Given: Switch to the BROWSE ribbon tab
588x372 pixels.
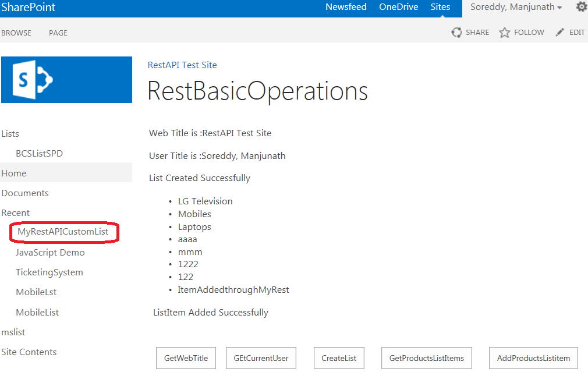Looking at the screenshot, I should click(16, 33).
